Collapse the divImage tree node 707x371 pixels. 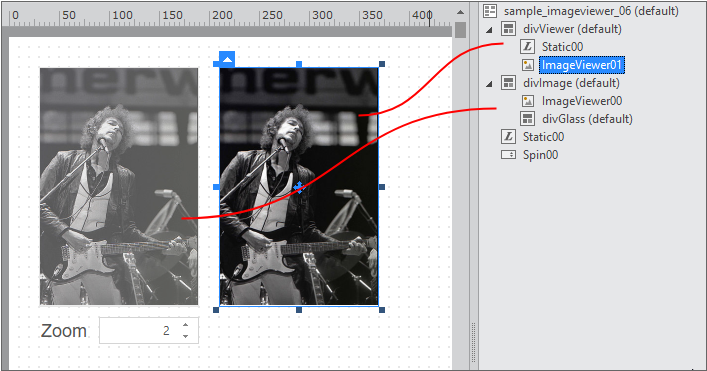(490, 84)
